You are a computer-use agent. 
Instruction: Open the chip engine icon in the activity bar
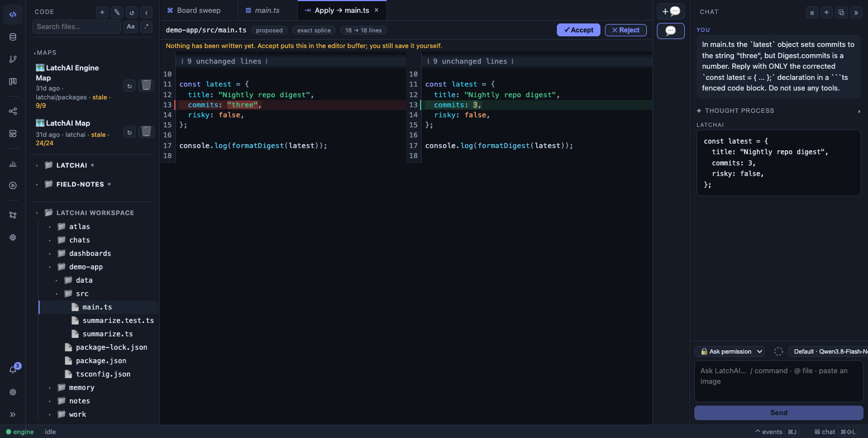click(x=13, y=237)
